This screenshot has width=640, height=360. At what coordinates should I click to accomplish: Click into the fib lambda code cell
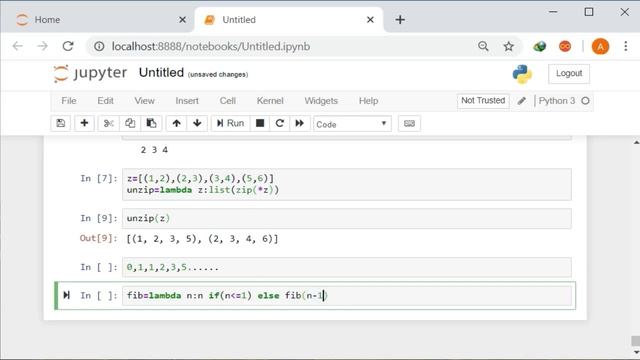point(347,296)
